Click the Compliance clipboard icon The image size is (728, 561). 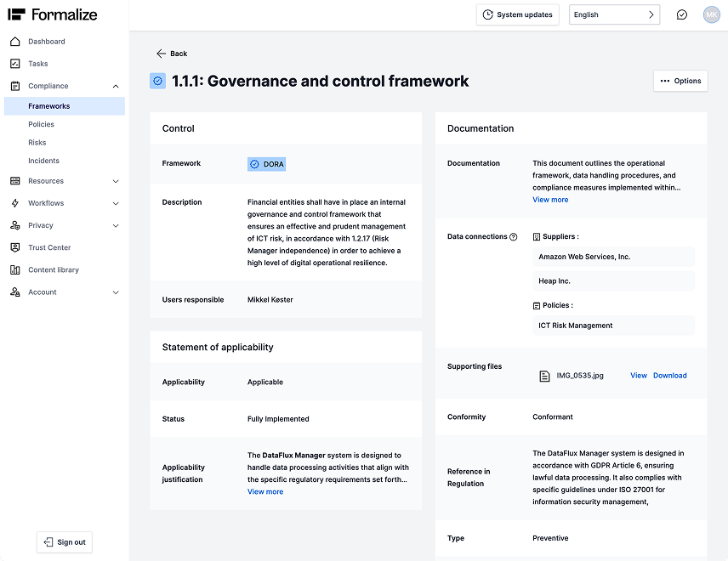(x=14, y=86)
